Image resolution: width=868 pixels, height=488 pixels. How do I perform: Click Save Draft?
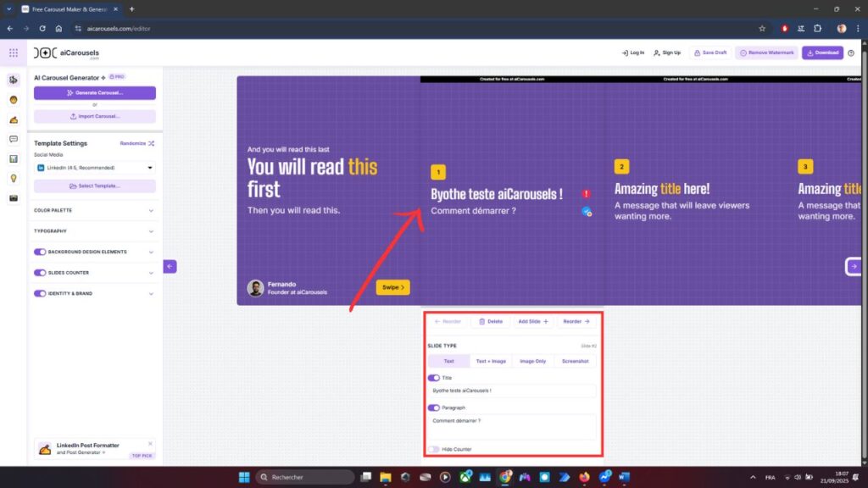click(x=710, y=53)
